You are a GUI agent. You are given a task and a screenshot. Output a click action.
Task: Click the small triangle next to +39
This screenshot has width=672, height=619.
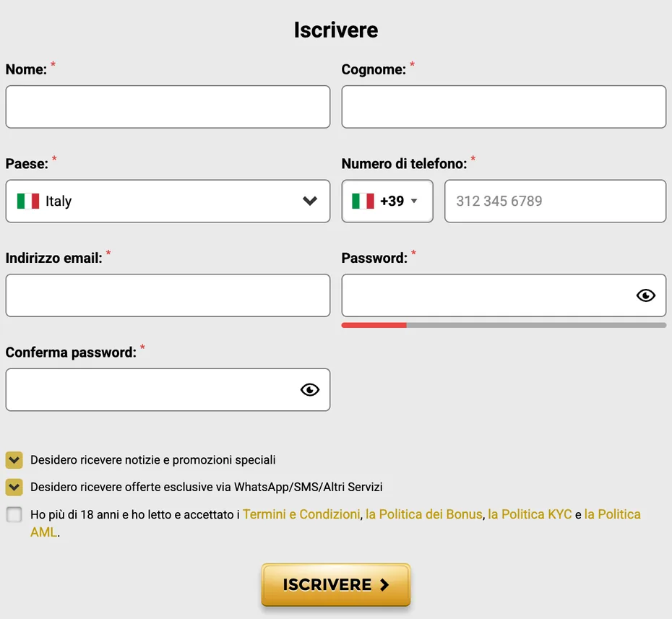414,201
